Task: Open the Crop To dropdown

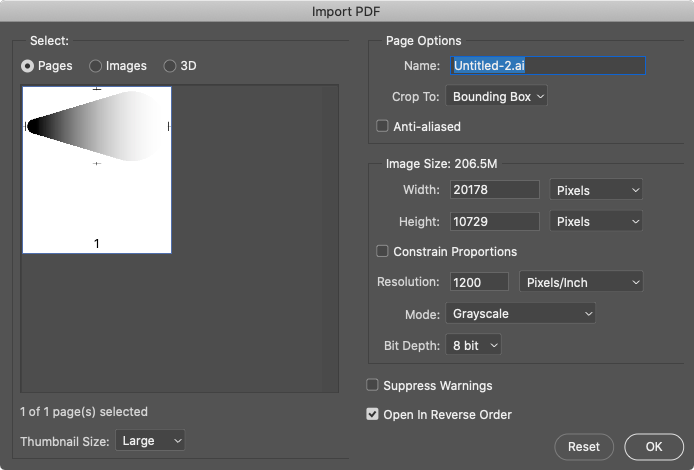Action: point(497,97)
